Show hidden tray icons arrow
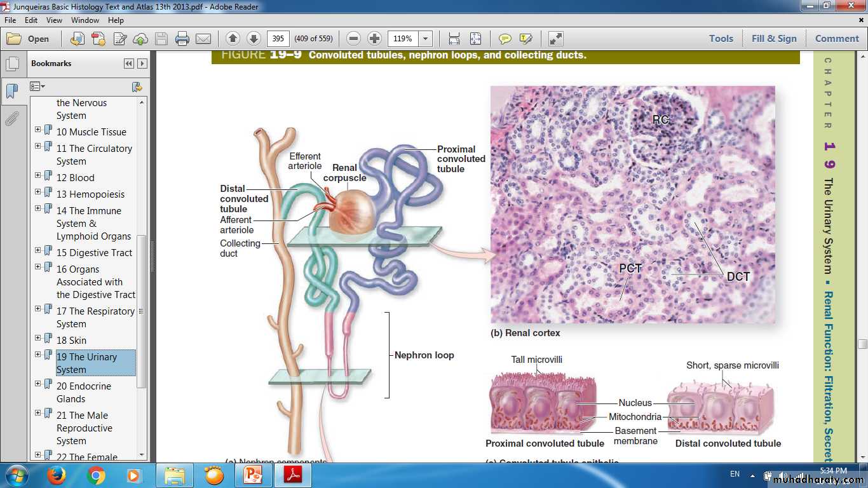This screenshot has width=868, height=488. 753,475
